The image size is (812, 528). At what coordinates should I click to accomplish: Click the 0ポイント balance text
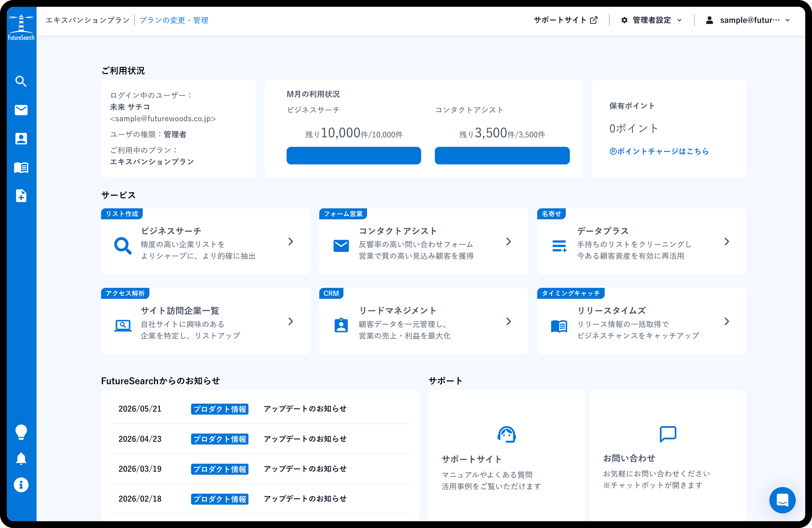coord(634,128)
